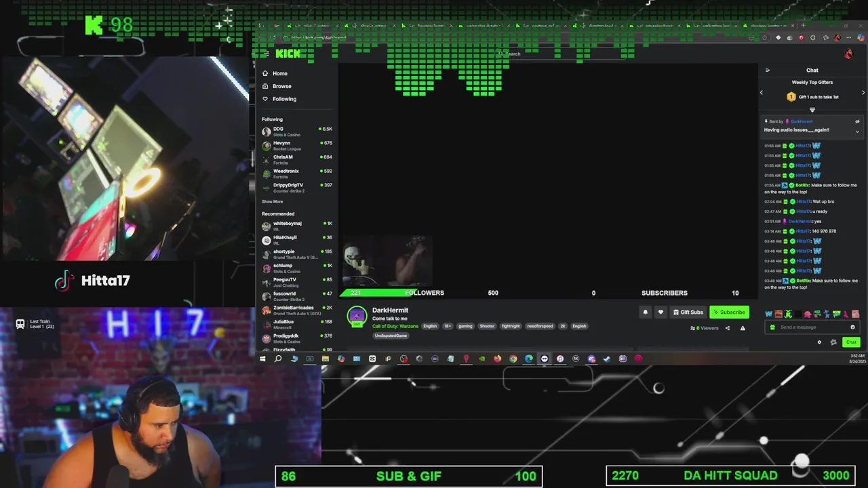Screen dimensions: 868x488
Task: Open Chrome from the taskbar
Action: 513,359
